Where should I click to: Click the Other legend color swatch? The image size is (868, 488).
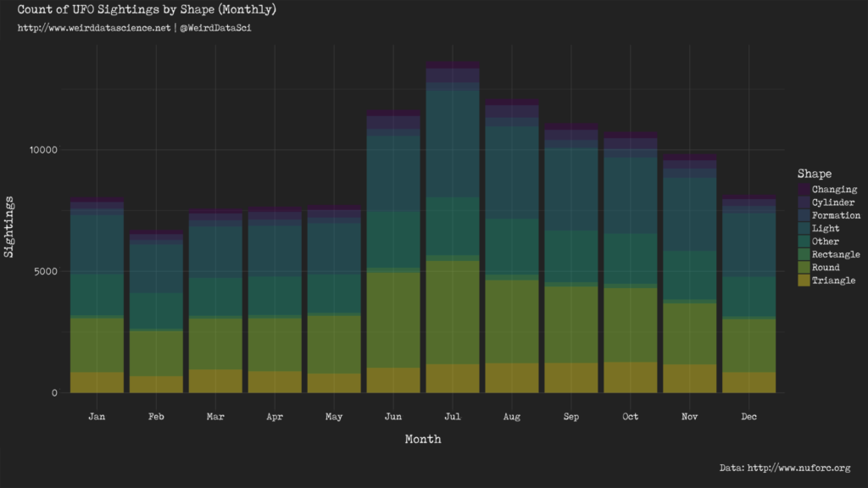pyautogui.click(x=804, y=241)
